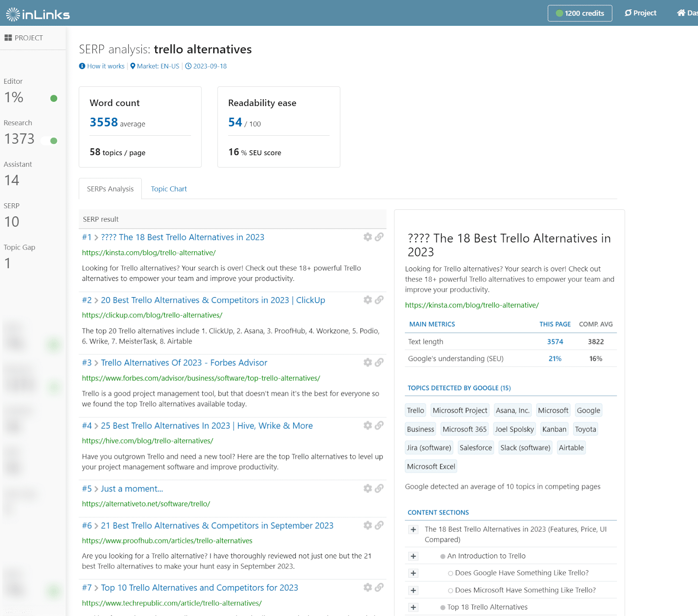Image resolution: width=698 pixels, height=616 pixels.
Task: Click the Kanban topic tag
Action: click(x=554, y=429)
